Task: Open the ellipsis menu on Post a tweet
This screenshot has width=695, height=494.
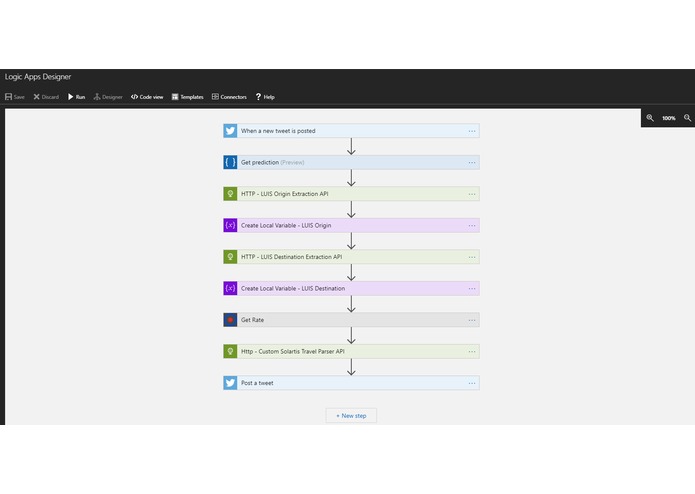Action: click(x=472, y=383)
